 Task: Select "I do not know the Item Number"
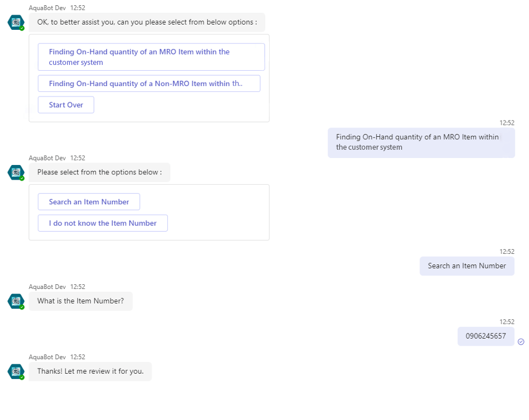pos(102,223)
